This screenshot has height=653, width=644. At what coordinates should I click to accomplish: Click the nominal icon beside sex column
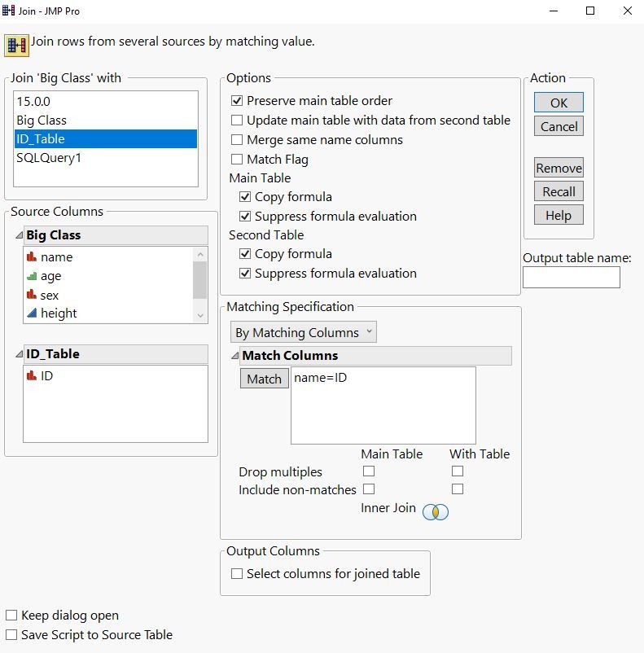33,296
